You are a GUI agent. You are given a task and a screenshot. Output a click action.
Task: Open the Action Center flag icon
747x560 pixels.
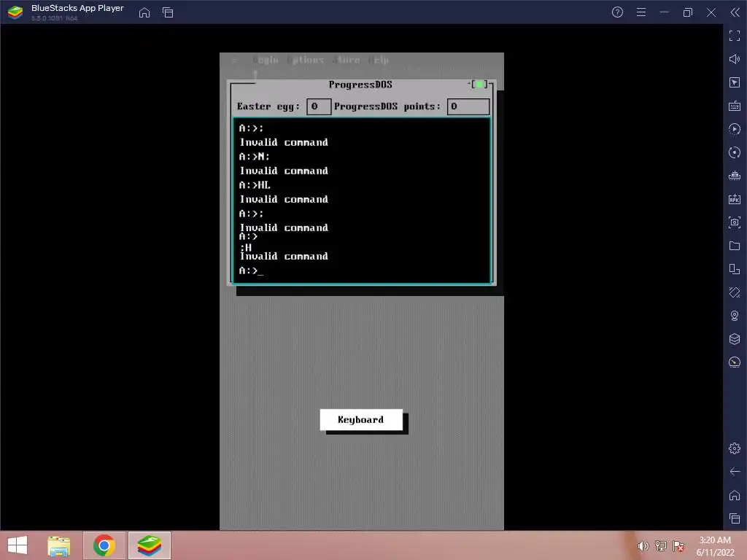click(x=678, y=546)
